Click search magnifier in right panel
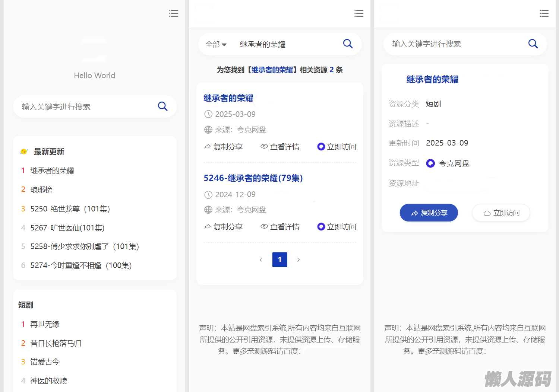Image resolution: width=559 pixels, height=392 pixels. pos(533,44)
